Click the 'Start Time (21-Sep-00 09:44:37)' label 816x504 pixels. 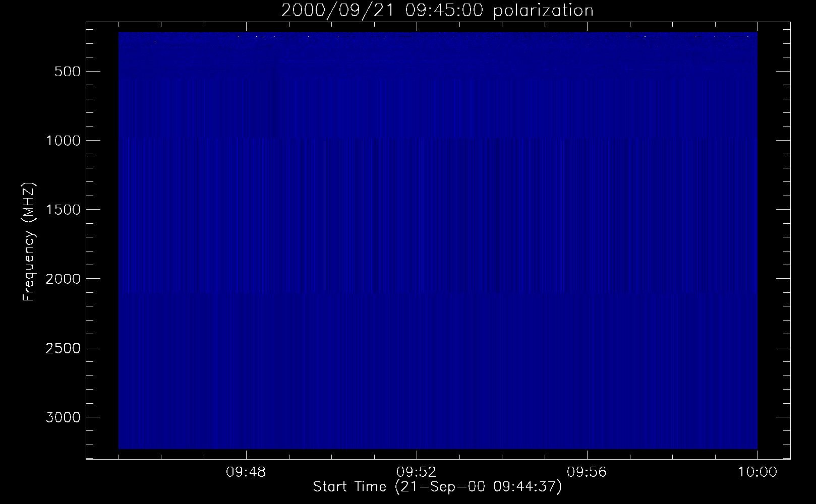(437, 487)
